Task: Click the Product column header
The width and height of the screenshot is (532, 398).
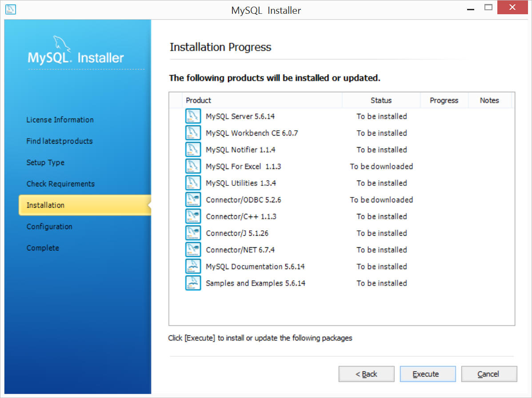Action: (x=262, y=101)
